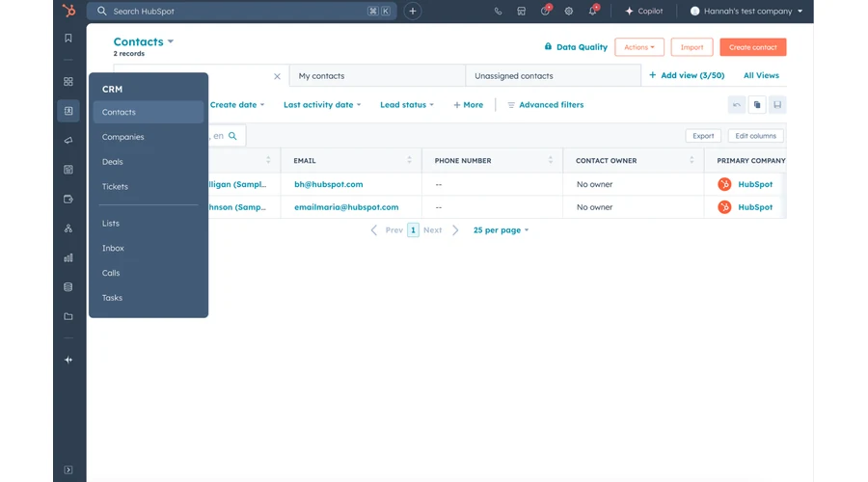This screenshot has width=868, height=482.
Task: Open Hannah's test company account menu
Action: pos(746,11)
